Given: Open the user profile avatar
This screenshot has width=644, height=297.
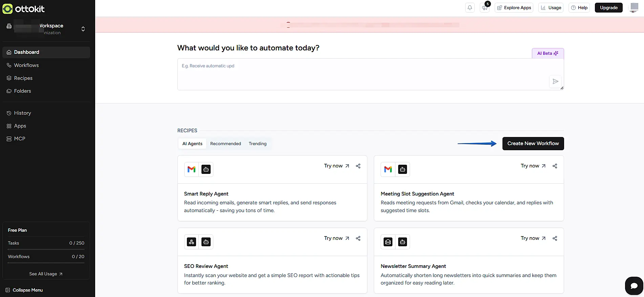Looking at the screenshot, I should click(x=634, y=7).
